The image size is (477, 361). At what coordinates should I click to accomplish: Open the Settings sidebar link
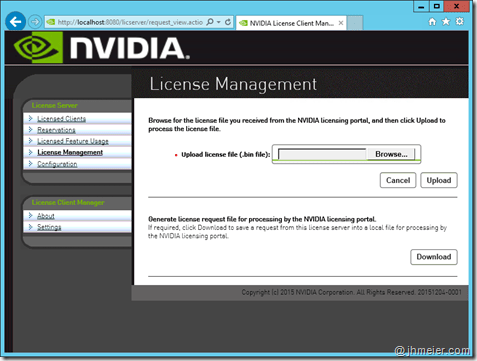tap(49, 227)
